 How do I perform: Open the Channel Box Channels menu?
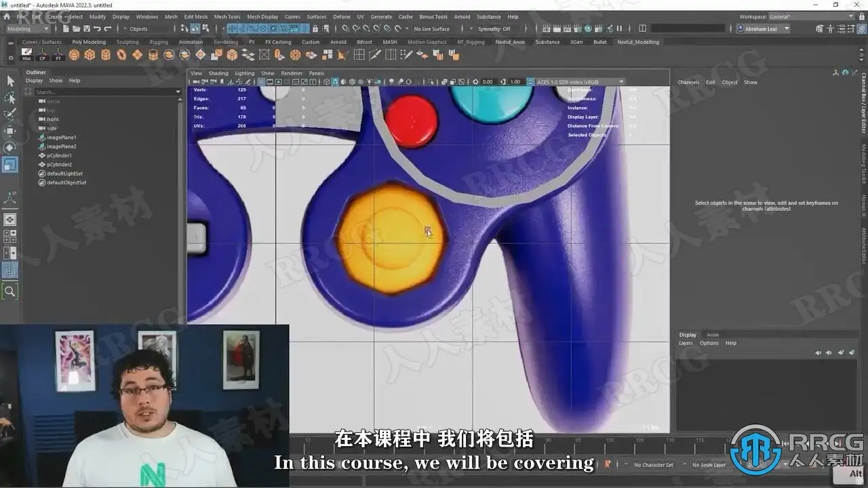pyautogui.click(x=688, y=83)
